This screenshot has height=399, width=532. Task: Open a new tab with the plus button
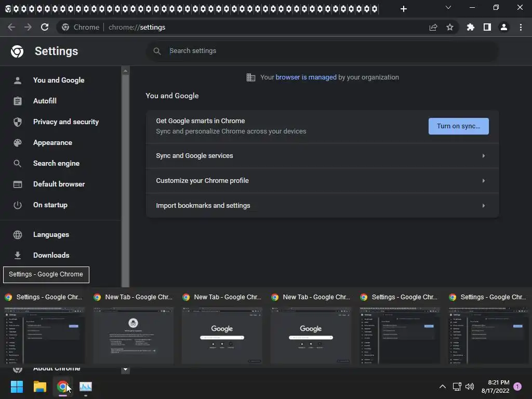click(x=403, y=9)
